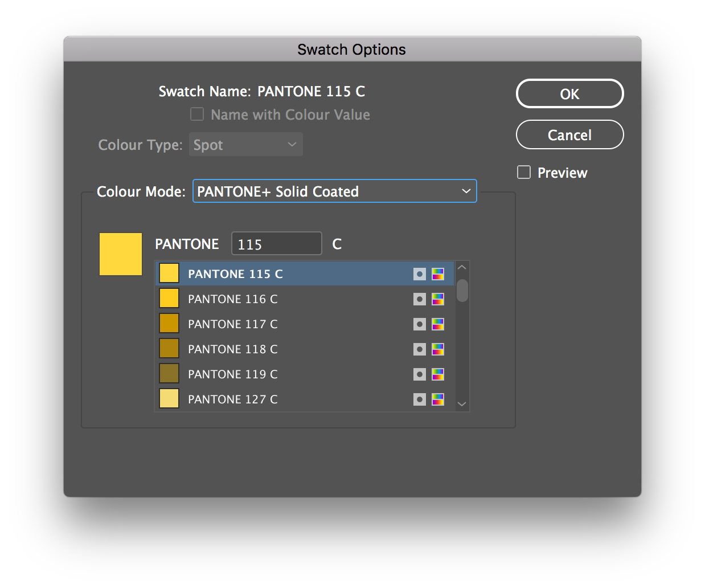Click the Cancel button
The image size is (705, 588).
point(569,134)
